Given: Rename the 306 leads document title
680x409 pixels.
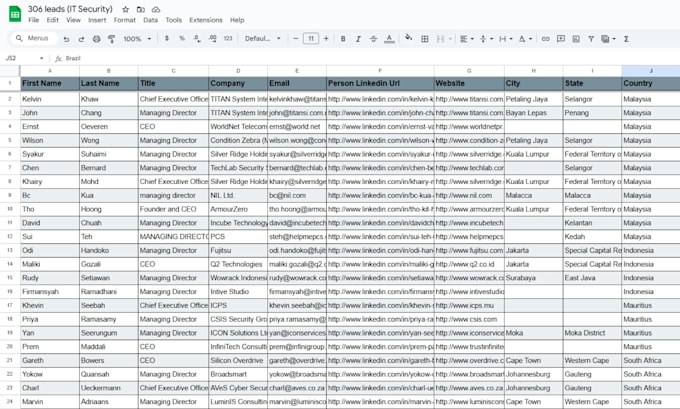Looking at the screenshot, I should pos(70,9).
